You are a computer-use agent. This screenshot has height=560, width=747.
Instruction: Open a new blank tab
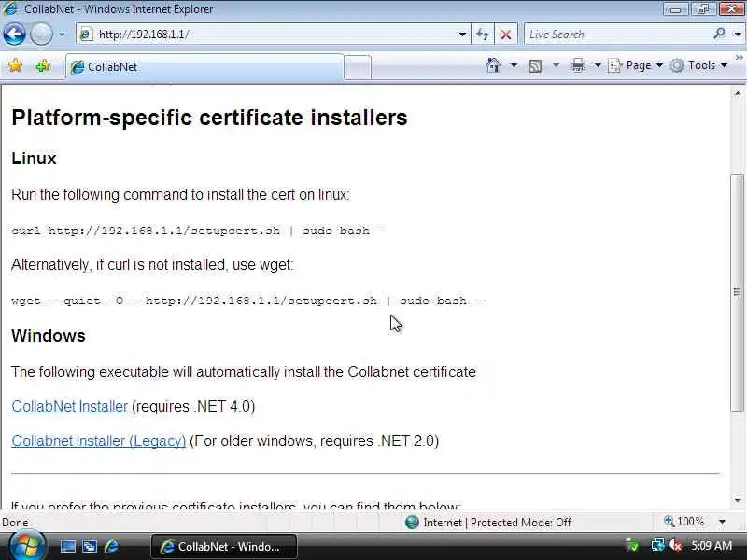coord(358,67)
